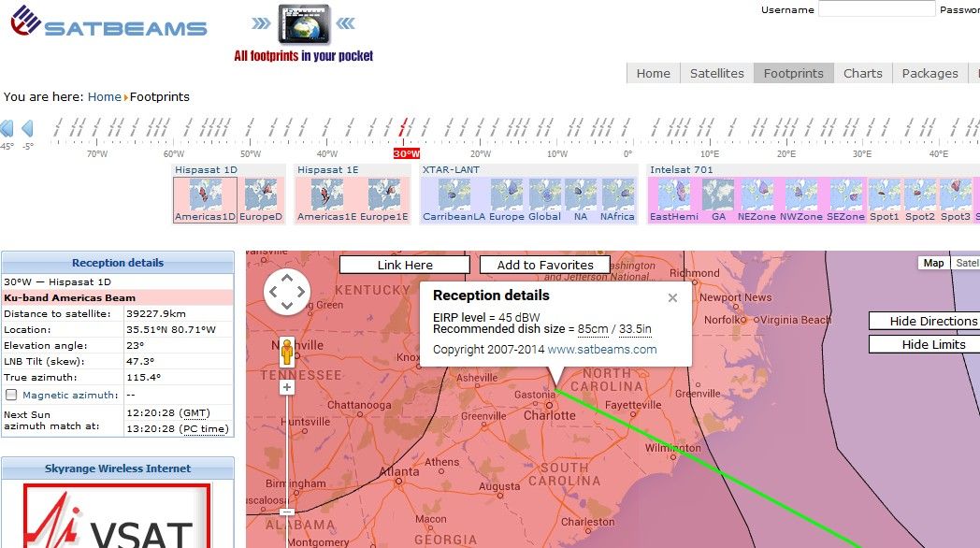Click the XTAR-LANT satellite label
The image size is (980, 548).
451,170
